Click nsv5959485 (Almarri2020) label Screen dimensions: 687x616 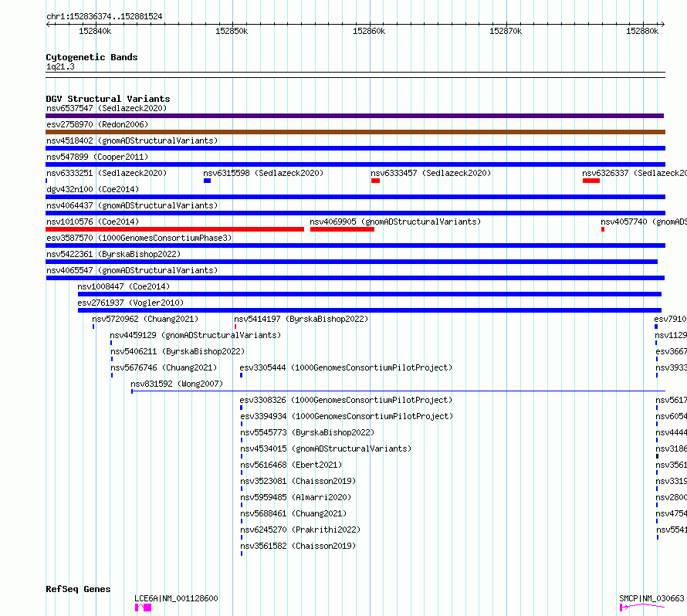[x=296, y=497]
